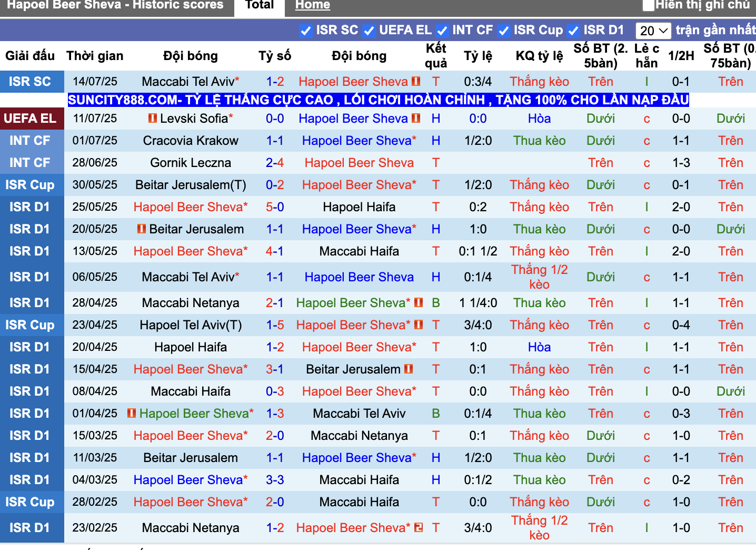The width and height of the screenshot is (756, 550).
Task: Click the Tỷ lệ column header
Action: tap(478, 56)
